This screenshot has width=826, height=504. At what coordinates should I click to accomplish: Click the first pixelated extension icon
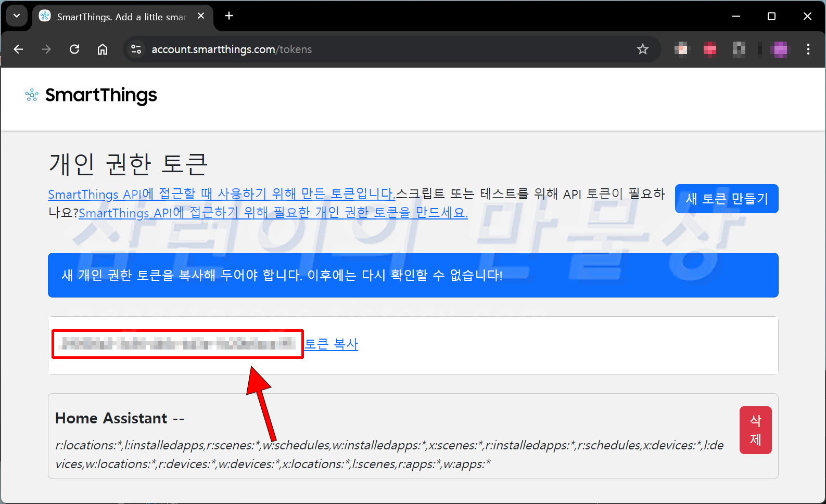[681, 49]
